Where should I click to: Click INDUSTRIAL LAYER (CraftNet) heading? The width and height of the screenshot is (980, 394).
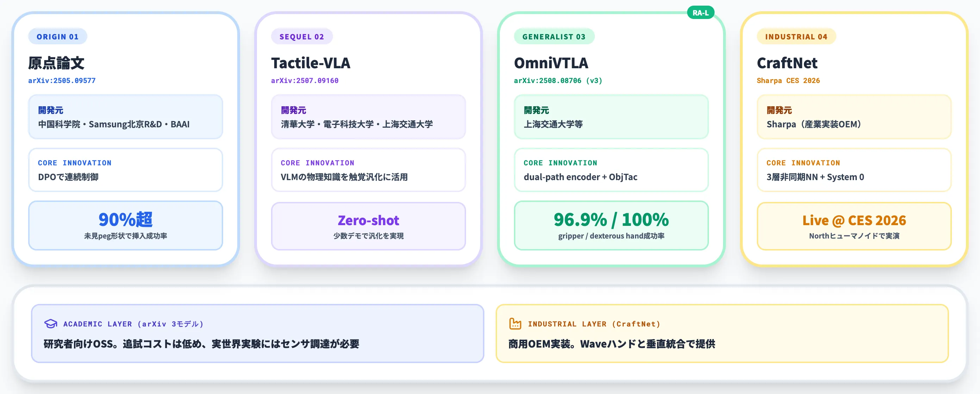594,324
